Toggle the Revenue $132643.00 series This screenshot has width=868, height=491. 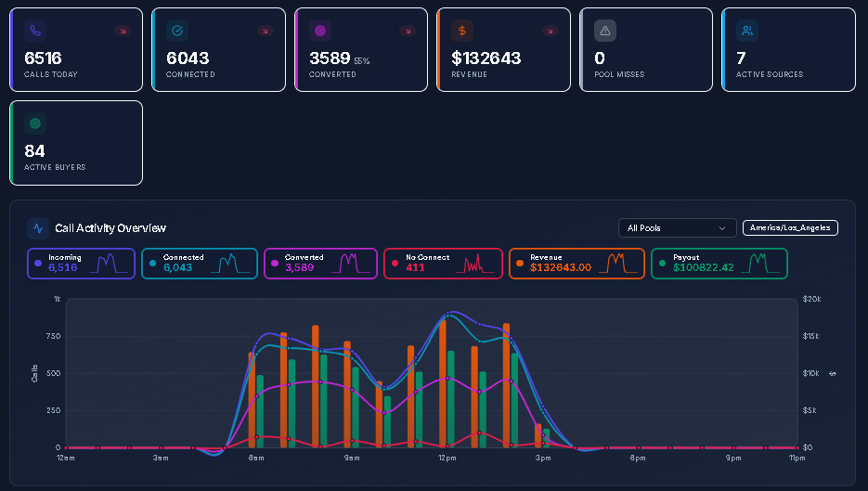(x=577, y=264)
